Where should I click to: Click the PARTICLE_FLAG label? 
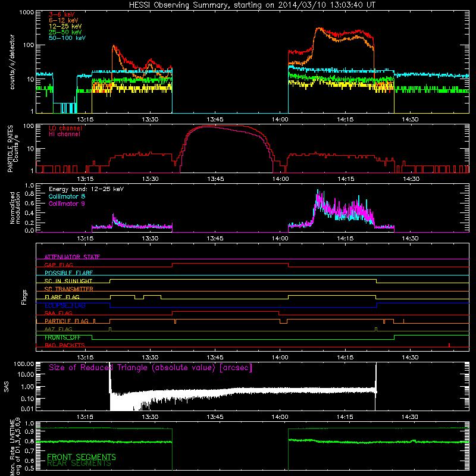[x=67, y=321]
